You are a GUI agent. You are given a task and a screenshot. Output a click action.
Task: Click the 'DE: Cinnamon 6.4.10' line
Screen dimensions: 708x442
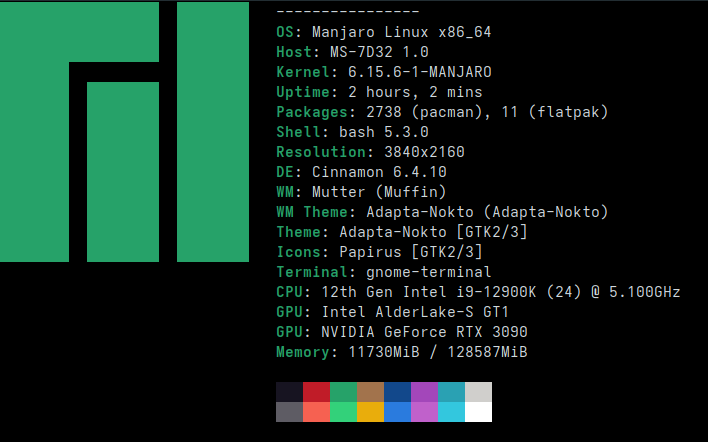pyautogui.click(x=361, y=172)
